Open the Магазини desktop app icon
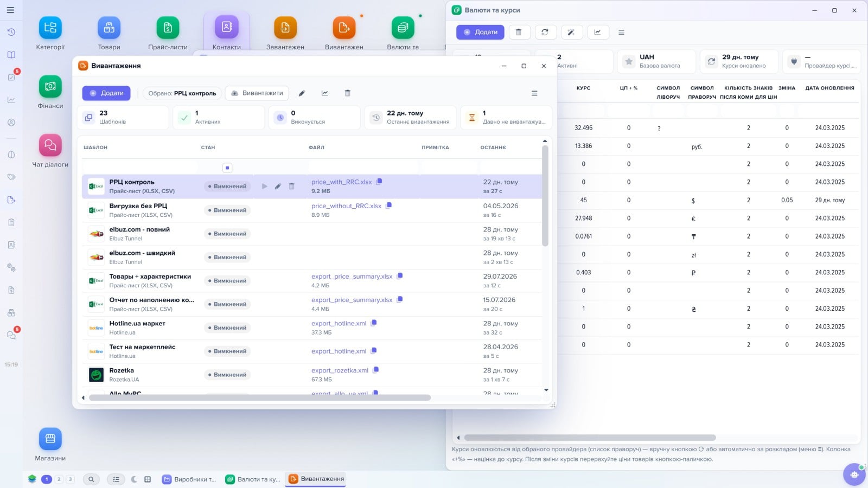This screenshot has height=488, width=868. [x=50, y=439]
